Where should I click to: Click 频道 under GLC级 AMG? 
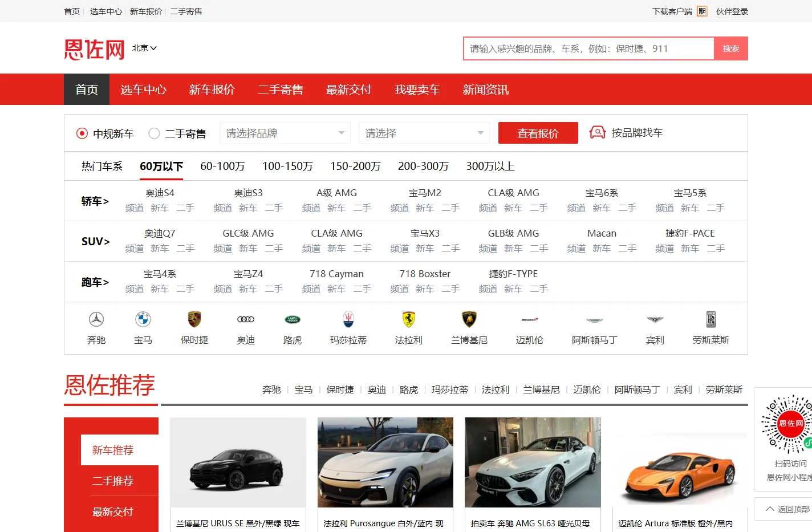[222, 248]
